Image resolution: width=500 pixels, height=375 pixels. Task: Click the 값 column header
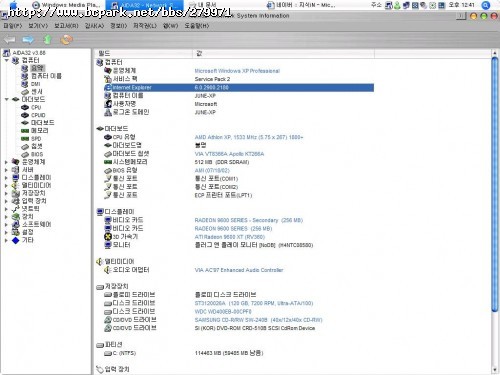pyautogui.click(x=284, y=53)
